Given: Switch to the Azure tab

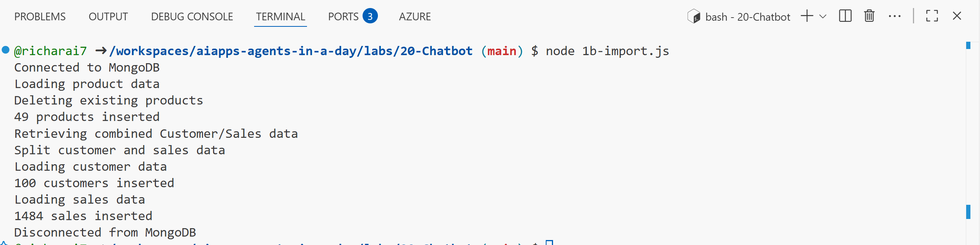Looking at the screenshot, I should pyautogui.click(x=415, y=17).
